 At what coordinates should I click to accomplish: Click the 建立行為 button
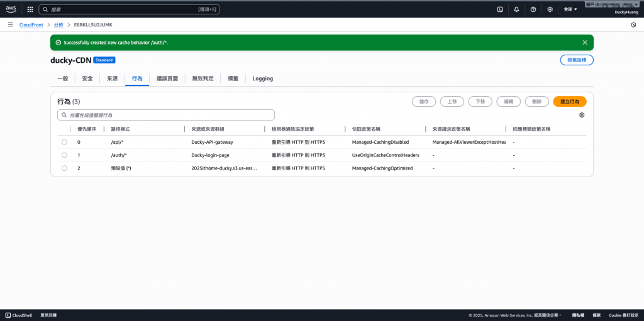coord(570,101)
